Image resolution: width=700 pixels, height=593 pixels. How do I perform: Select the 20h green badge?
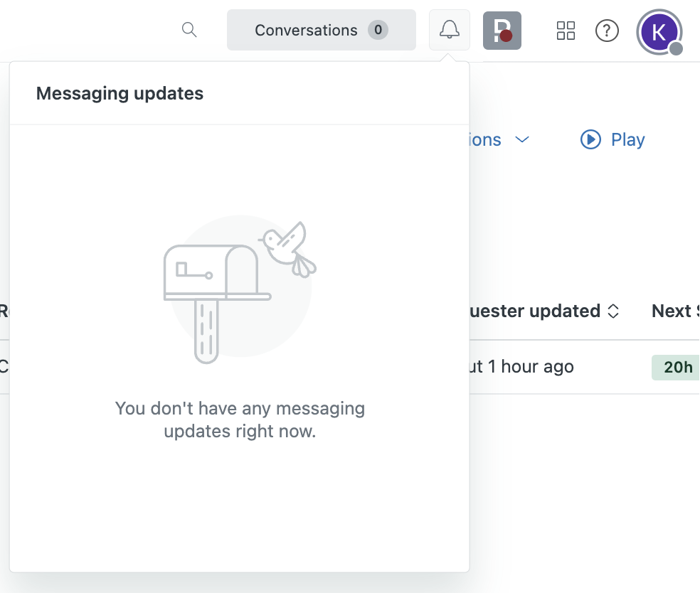pos(677,367)
